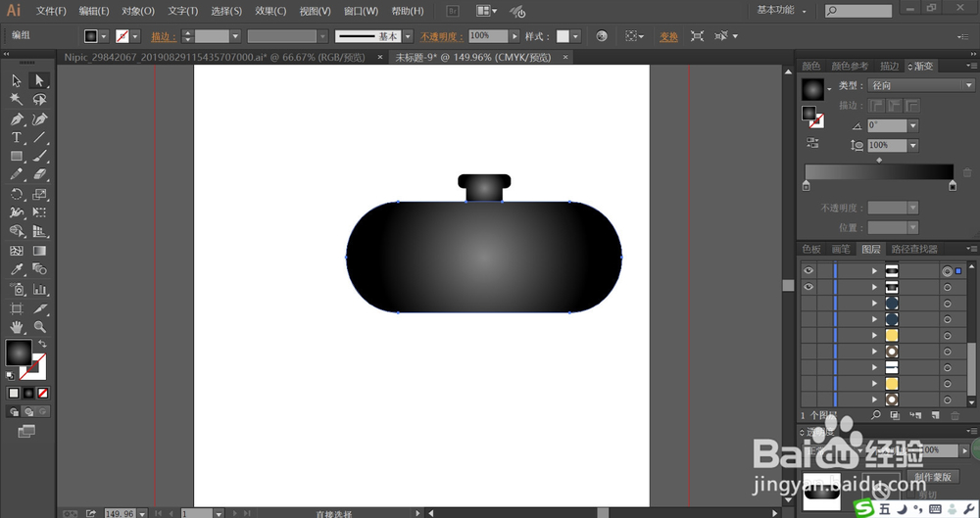Enable Draw Normal mode
Screen dimensions: 980x518
pyautogui.click(x=14, y=412)
